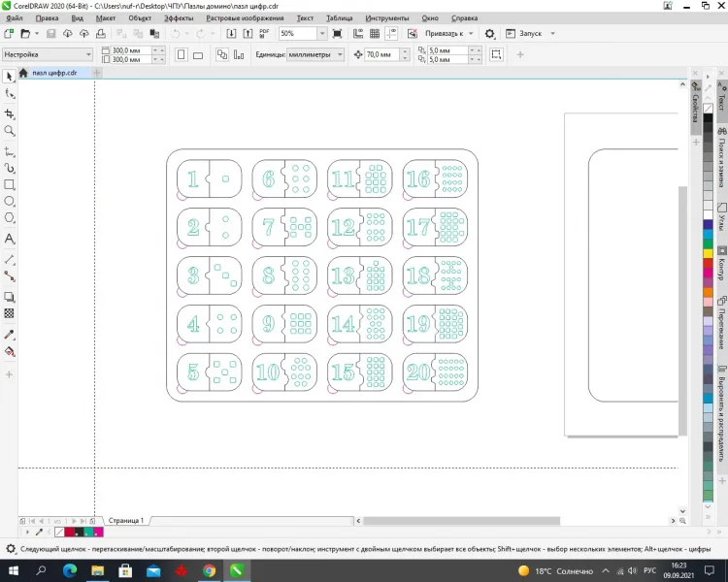The width and height of the screenshot is (728, 582).
Task: Open the Эффекты menu
Action: 179,18
